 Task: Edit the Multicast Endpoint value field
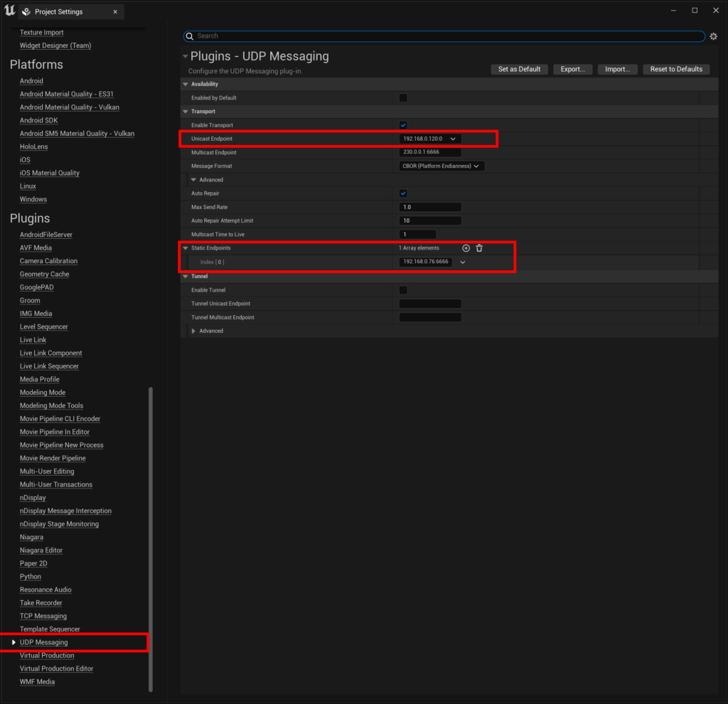click(x=430, y=152)
